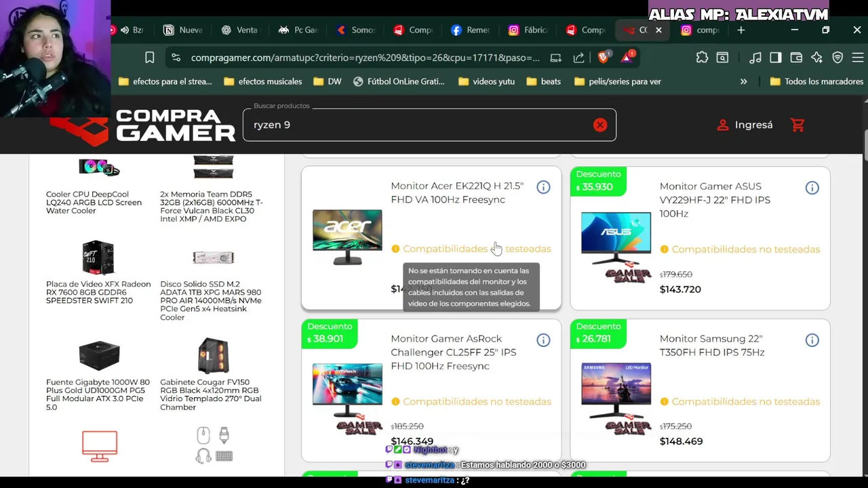Click the address bar URL
The width and height of the screenshot is (868, 488).
(x=365, y=58)
